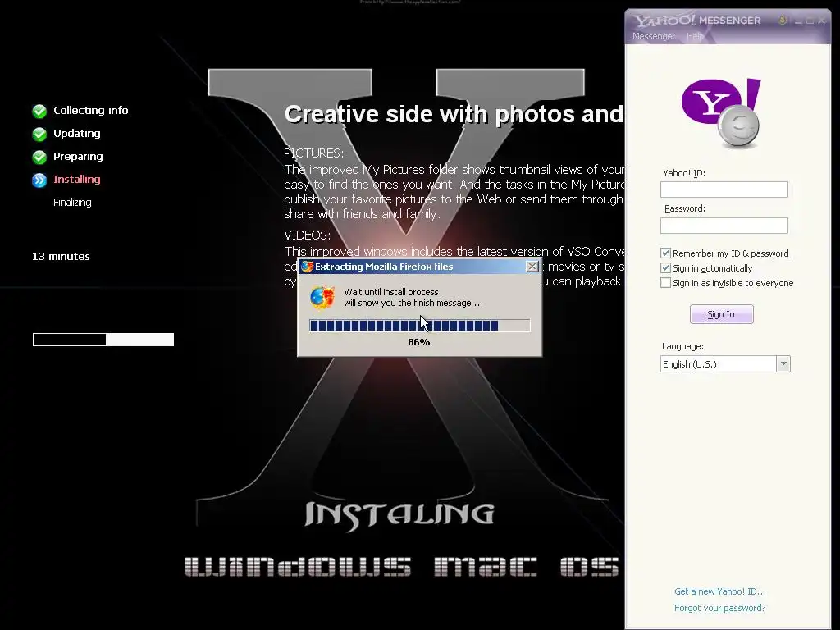Click the Firefox icon in extracting dialog title bar
Viewport: 840px width, 630px height.
coord(307,267)
